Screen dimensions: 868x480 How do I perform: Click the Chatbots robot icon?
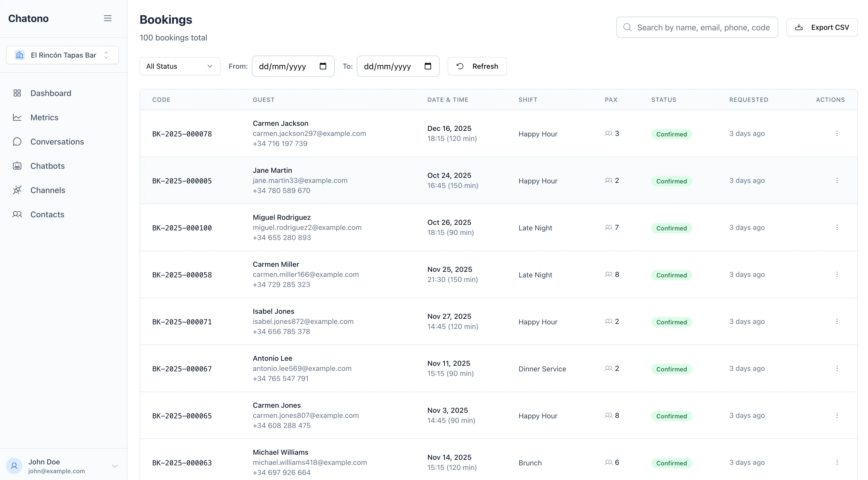pyautogui.click(x=17, y=166)
